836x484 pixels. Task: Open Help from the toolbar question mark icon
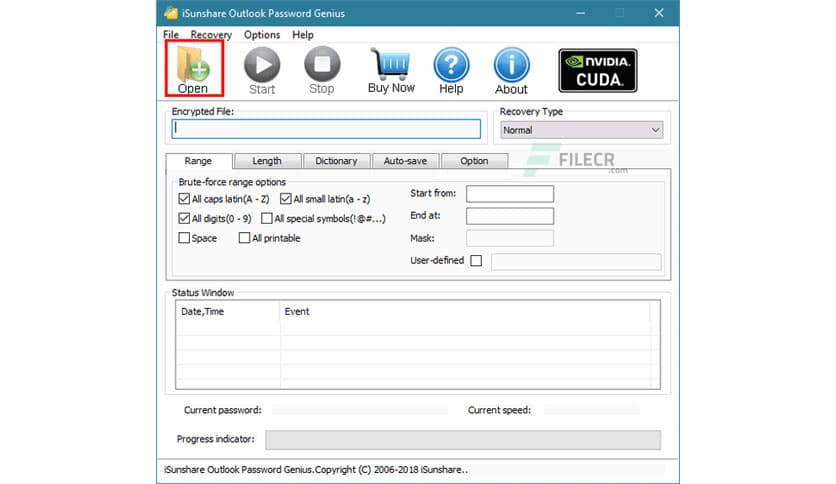451,71
